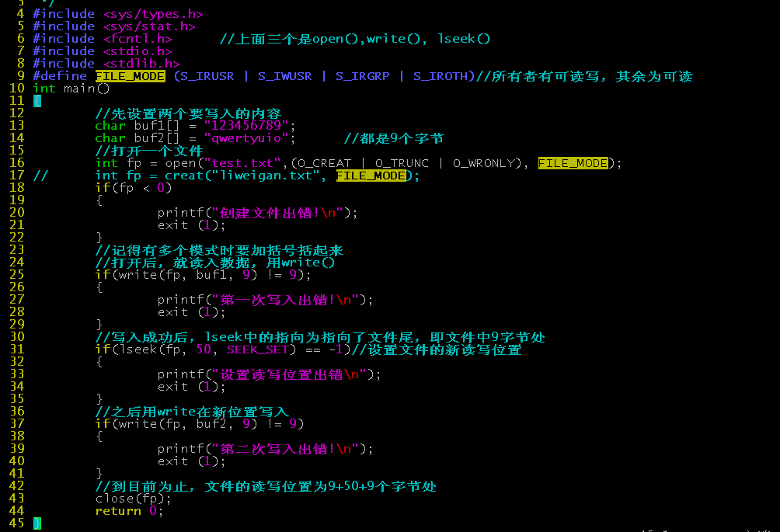Click the highlighted closing brace on line 45

(x=37, y=523)
